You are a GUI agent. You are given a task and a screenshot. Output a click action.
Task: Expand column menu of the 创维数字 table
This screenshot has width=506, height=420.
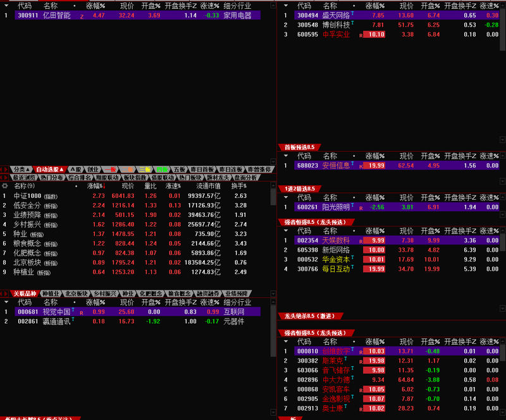286,341
